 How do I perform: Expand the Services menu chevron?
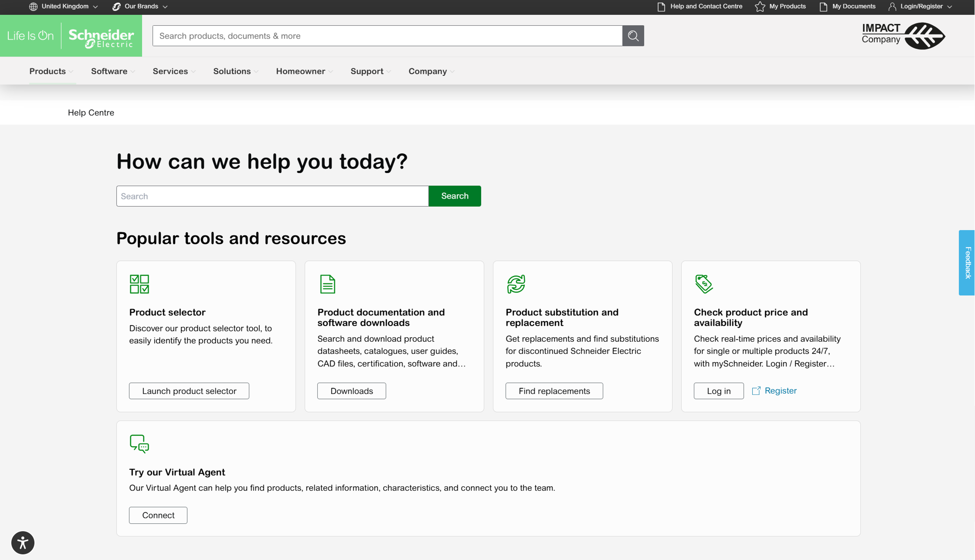194,71
